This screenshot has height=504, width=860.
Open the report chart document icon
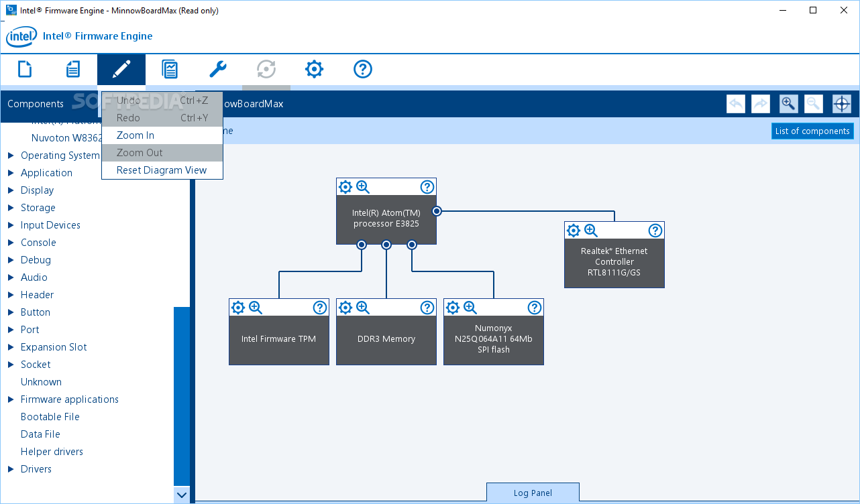pyautogui.click(x=170, y=69)
